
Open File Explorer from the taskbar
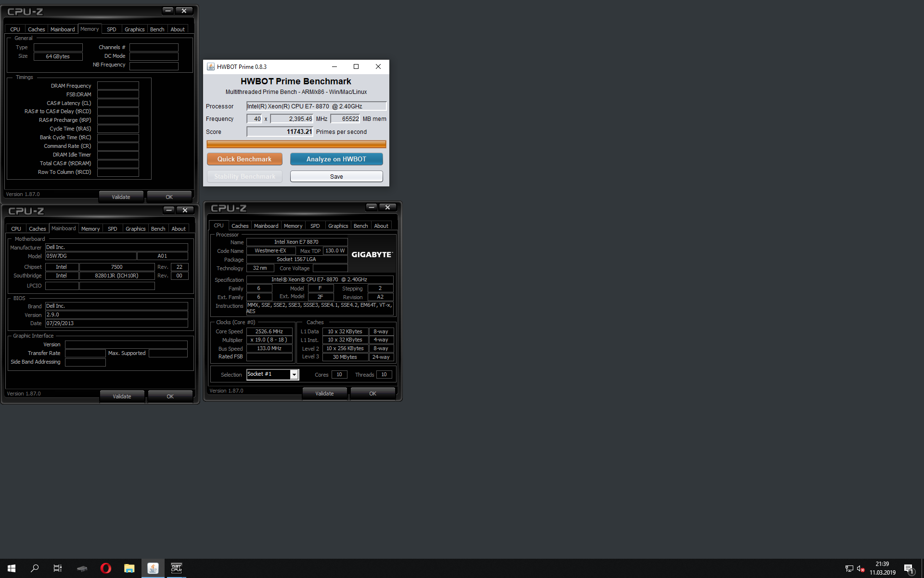[129, 568]
